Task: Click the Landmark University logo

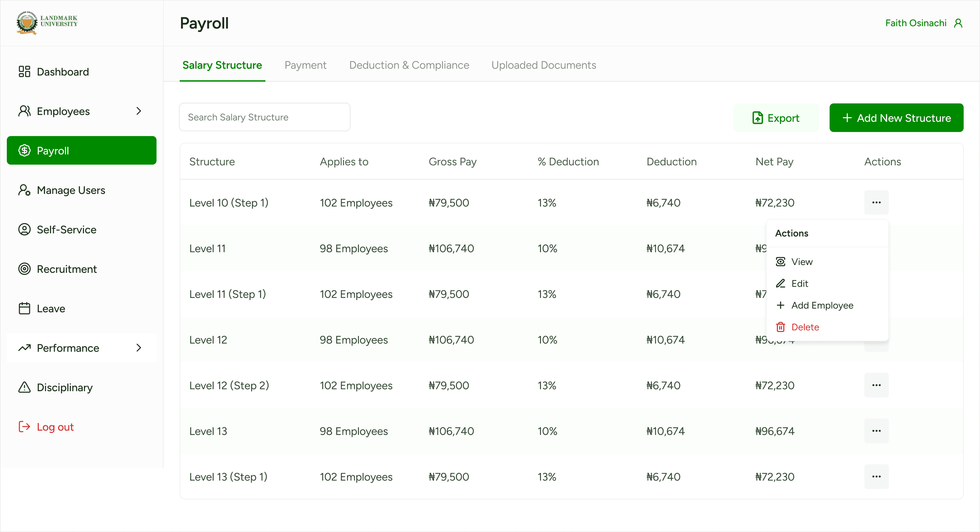Action: 47,23
